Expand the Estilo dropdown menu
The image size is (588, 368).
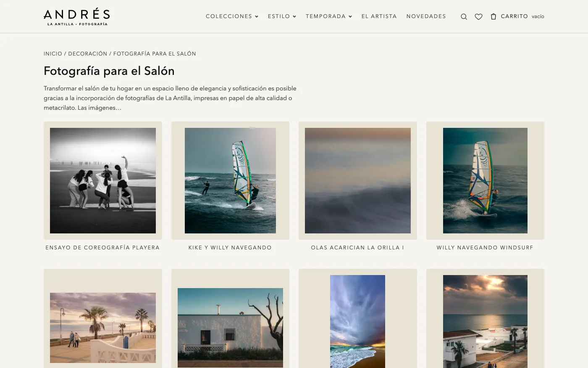coord(282,16)
